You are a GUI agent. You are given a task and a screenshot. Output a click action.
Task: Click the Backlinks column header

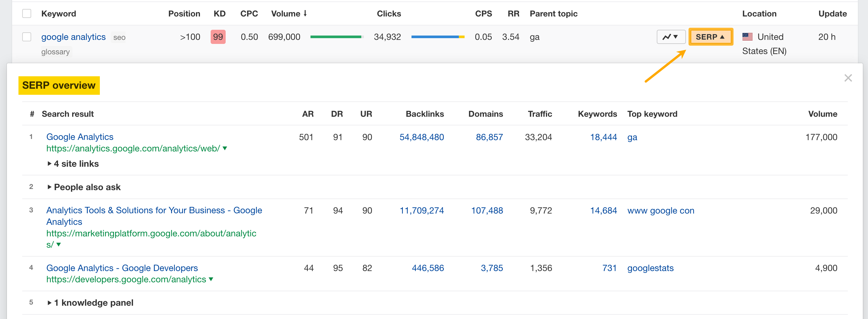tap(424, 114)
